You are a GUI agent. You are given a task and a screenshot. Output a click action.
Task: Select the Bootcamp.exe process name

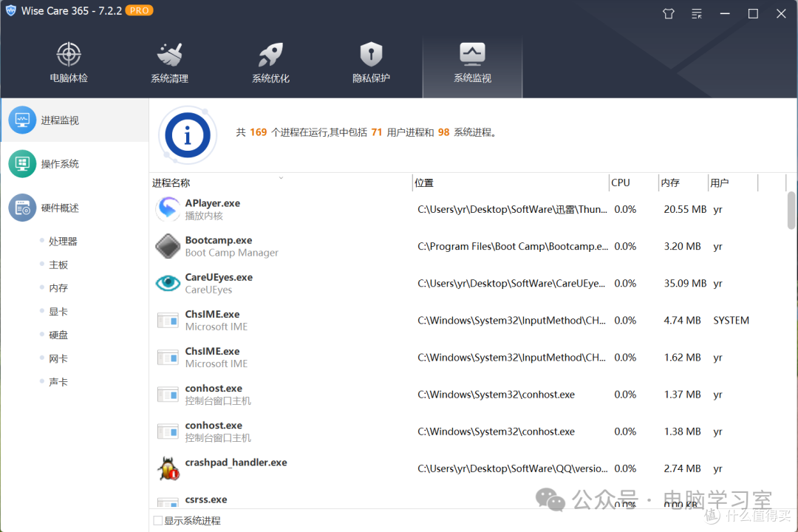coord(219,240)
